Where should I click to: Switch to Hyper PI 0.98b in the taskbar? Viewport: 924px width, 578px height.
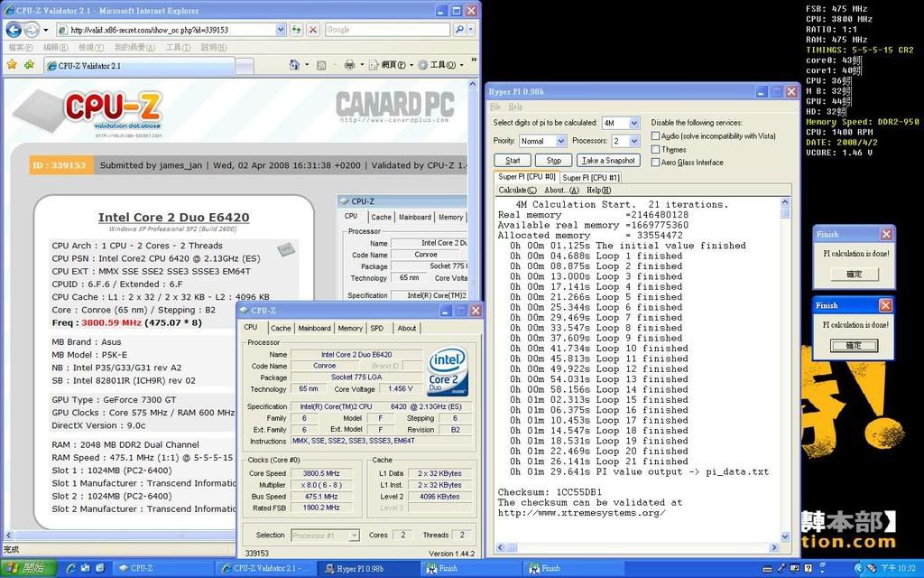[368, 569]
